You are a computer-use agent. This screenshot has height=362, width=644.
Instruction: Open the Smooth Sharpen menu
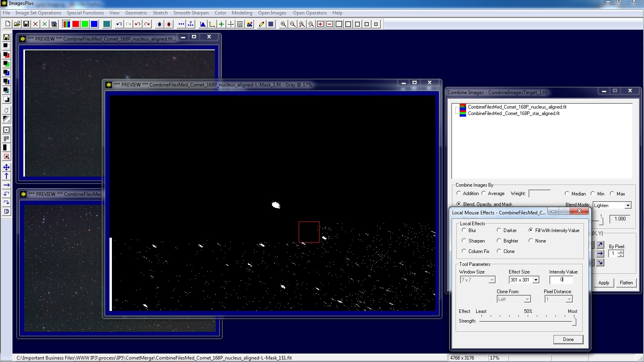tap(191, 13)
